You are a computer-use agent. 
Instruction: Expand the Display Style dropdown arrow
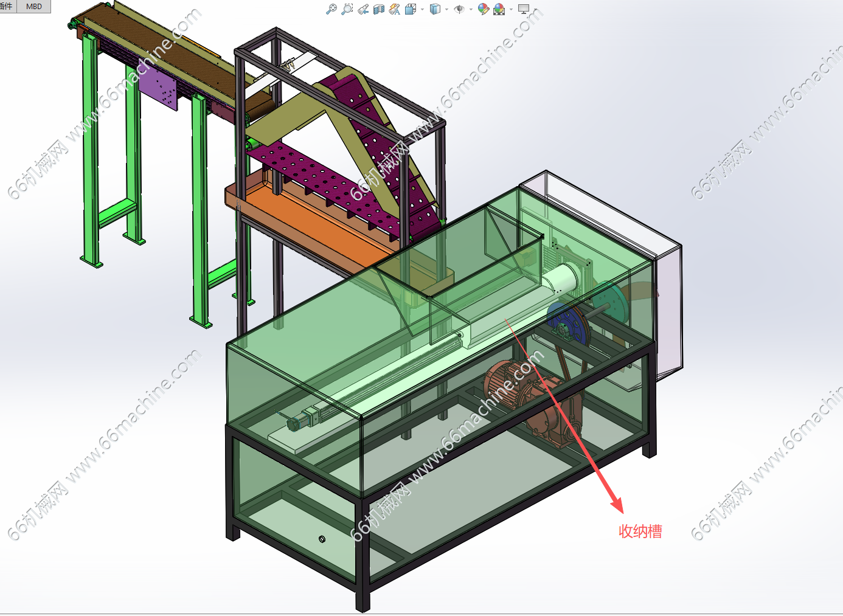(446, 10)
